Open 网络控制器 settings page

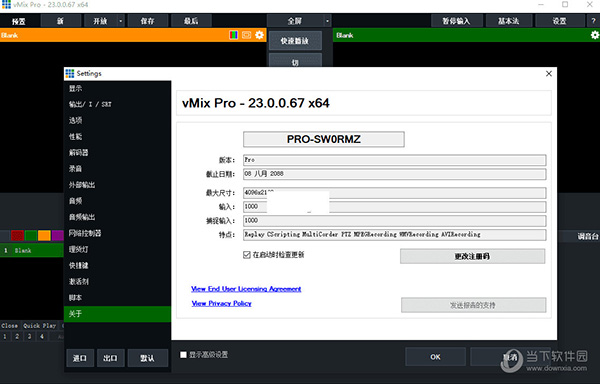click(117, 233)
